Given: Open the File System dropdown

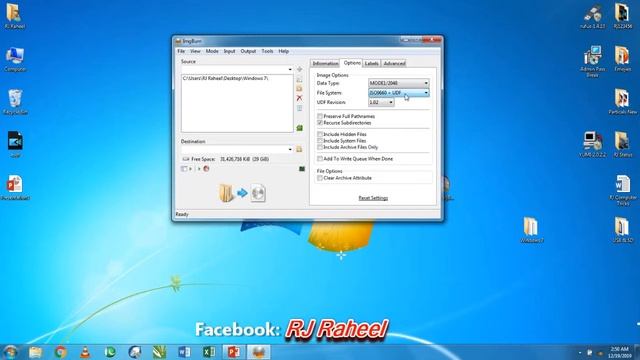Looking at the screenshot, I should coord(398,93).
